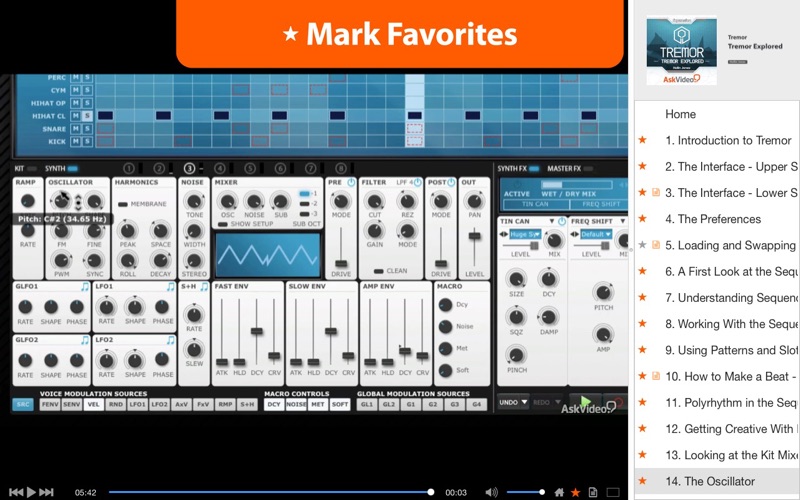Open home via the player bar house icon
This screenshot has width=800, height=500.
(x=559, y=492)
